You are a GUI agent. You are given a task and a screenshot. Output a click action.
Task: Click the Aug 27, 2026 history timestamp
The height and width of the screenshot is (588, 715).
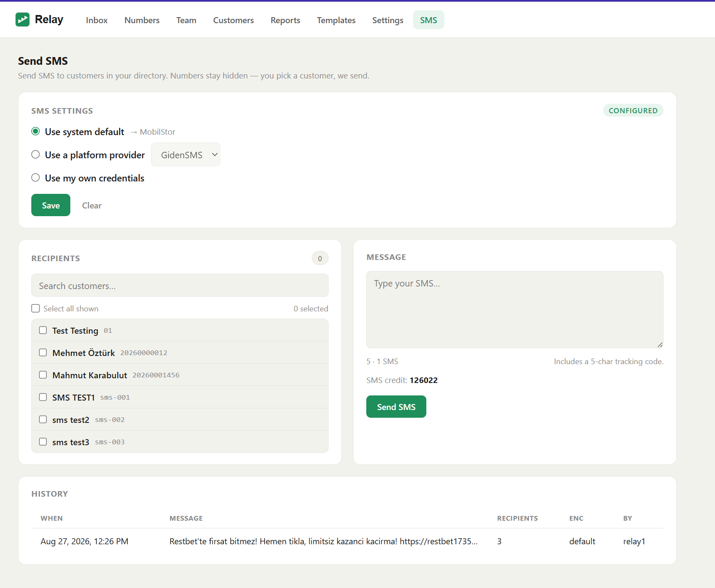click(84, 541)
